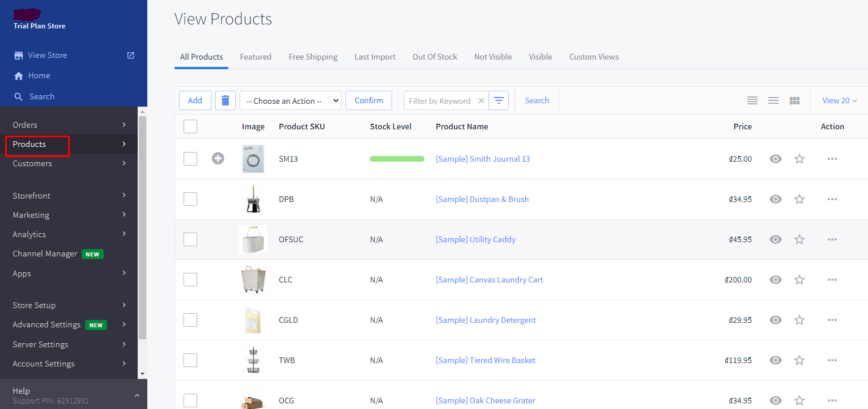This screenshot has height=409, width=868.
Task: Select the compact list view icon
Action: pyautogui.click(x=752, y=100)
